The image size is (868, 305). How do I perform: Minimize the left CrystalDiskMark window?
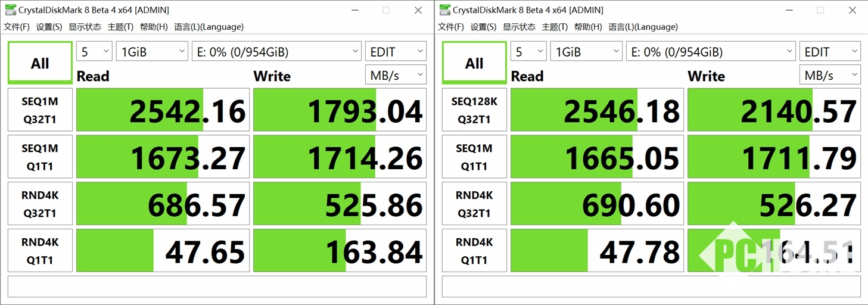pyautogui.click(x=355, y=10)
